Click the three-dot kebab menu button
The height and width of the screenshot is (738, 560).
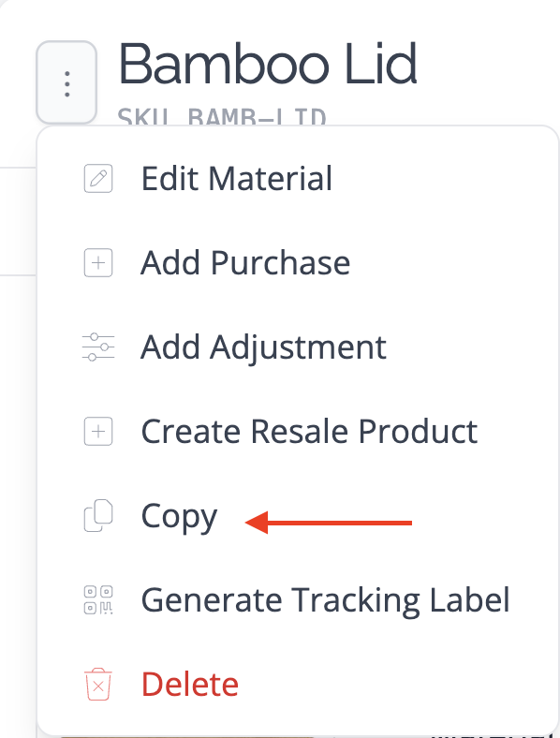tap(66, 82)
